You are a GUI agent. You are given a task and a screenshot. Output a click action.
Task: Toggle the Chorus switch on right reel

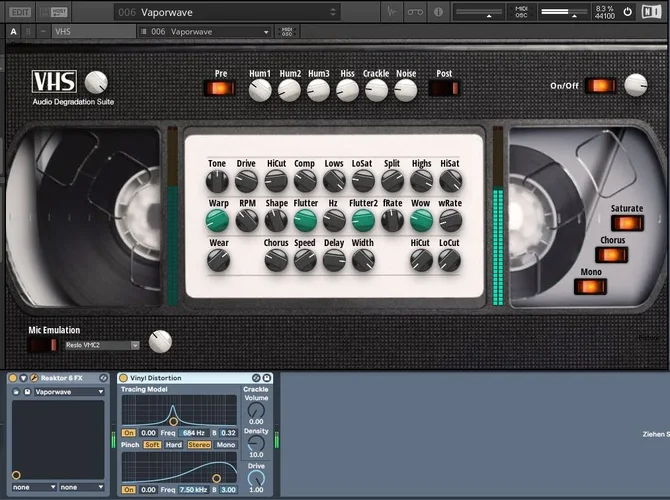[611, 255]
